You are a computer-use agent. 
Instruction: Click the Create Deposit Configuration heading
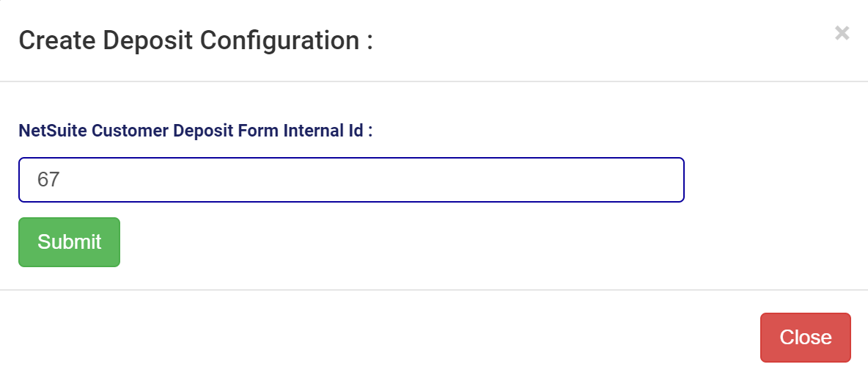(x=196, y=40)
